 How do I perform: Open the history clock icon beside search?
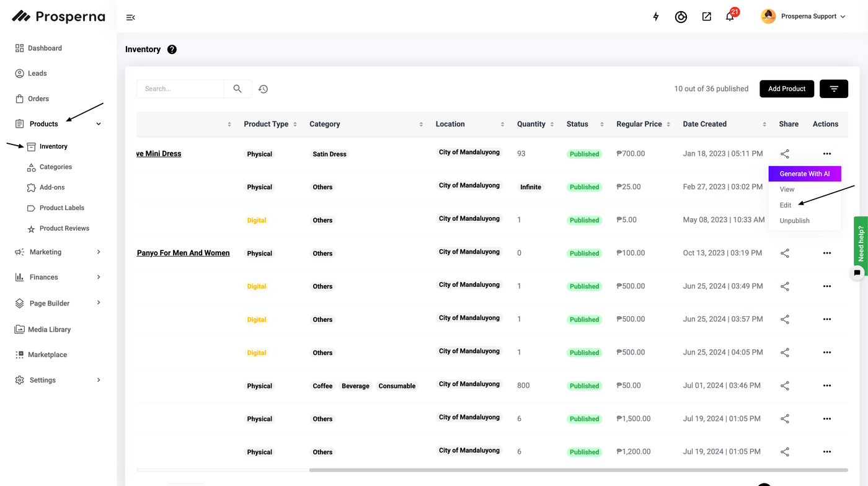263,89
